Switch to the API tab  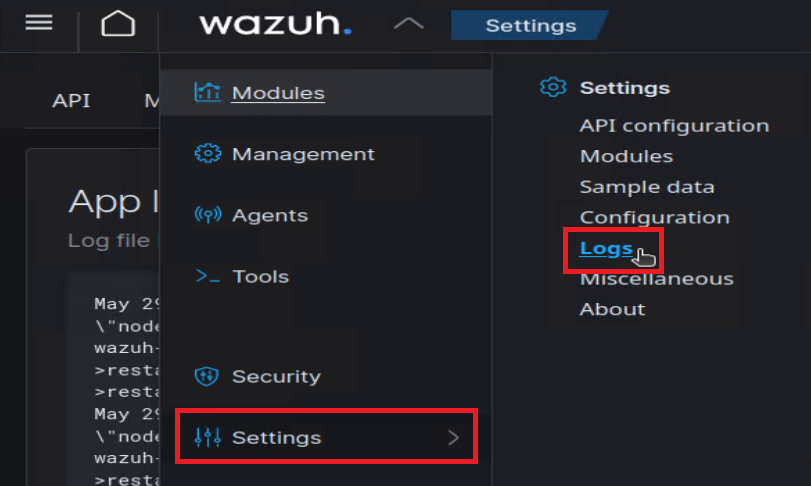tap(72, 101)
